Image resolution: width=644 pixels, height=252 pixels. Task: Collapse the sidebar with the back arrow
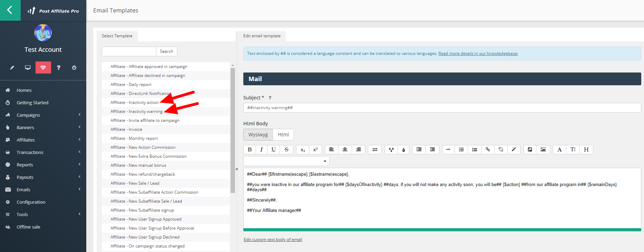coord(10,10)
